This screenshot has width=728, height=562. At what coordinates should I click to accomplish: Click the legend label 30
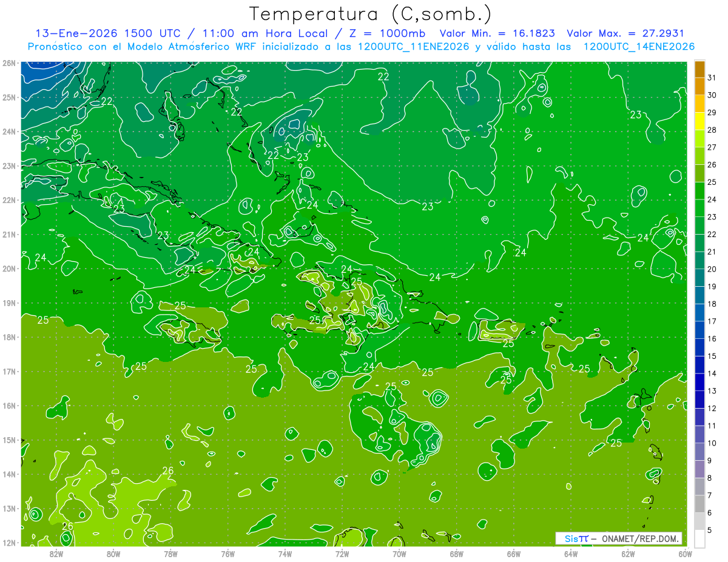coord(712,95)
